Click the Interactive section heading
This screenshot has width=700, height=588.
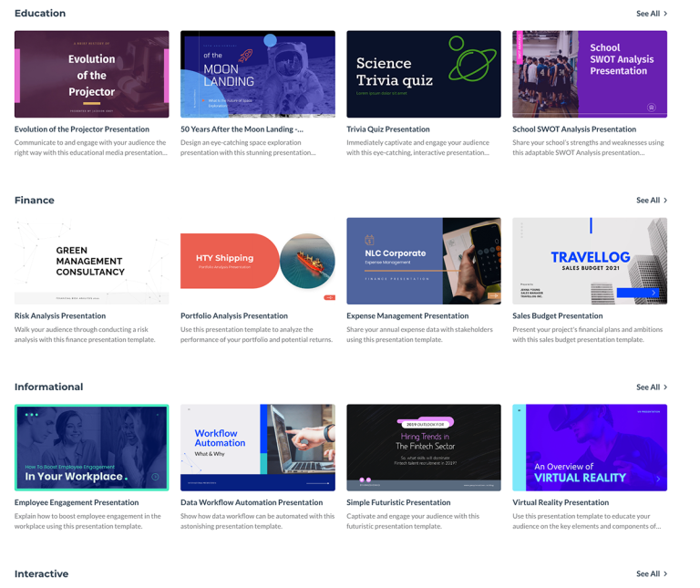[x=41, y=573]
